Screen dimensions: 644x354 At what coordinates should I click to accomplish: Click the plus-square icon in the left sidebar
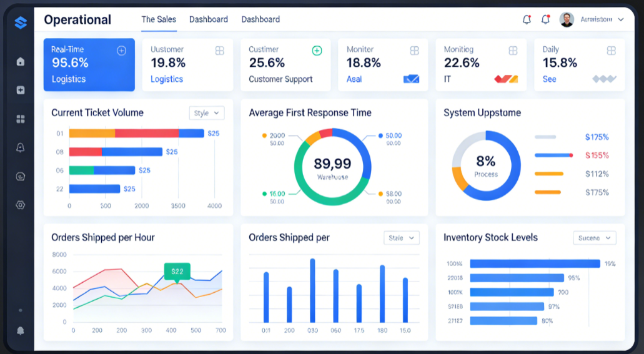click(x=21, y=90)
